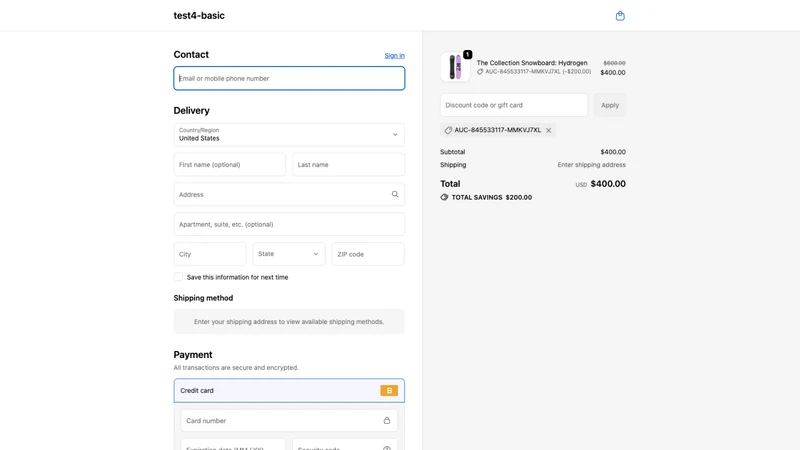Click the shipping methods placeholder message
This screenshot has height=450, width=800.
(289, 321)
